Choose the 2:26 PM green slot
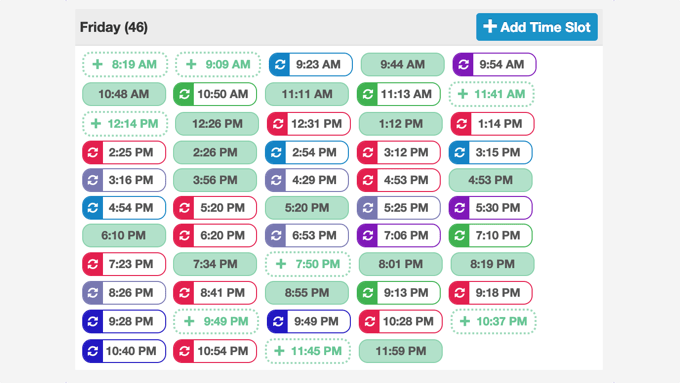The height and width of the screenshot is (383, 680). [215, 152]
